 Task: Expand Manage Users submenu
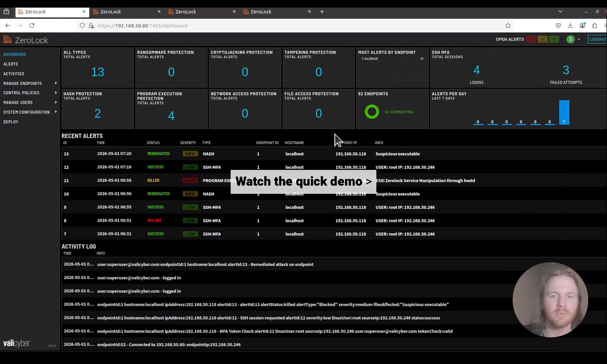pos(56,103)
